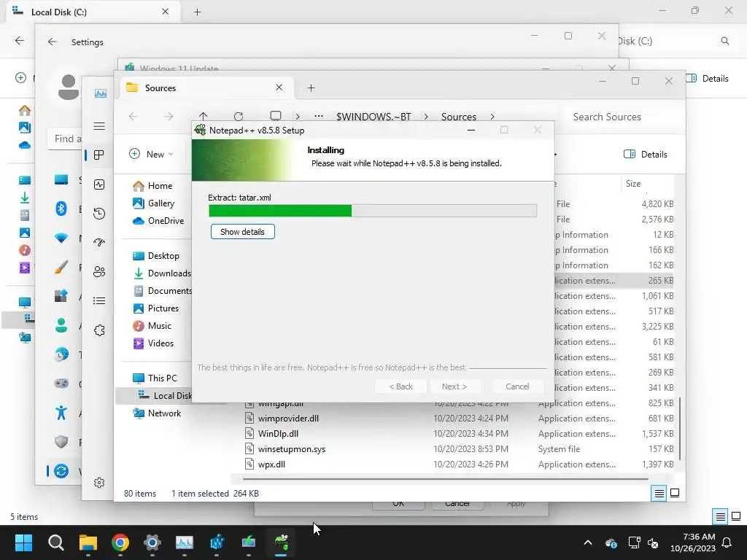The height and width of the screenshot is (560, 747).
Task: Switch to large thumbnails view icon in Sources
Action: pos(675,494)
